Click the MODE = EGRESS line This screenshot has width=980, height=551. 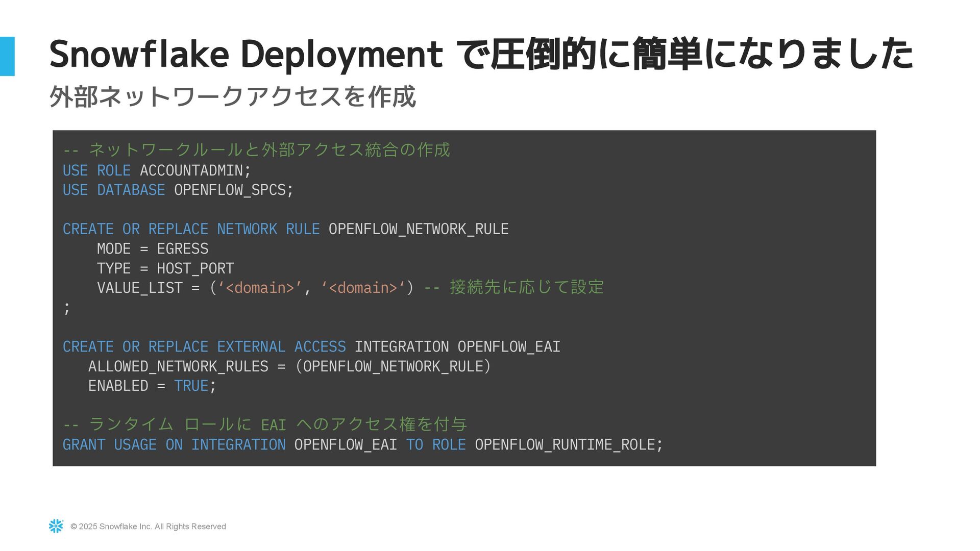tap(153, 249)
